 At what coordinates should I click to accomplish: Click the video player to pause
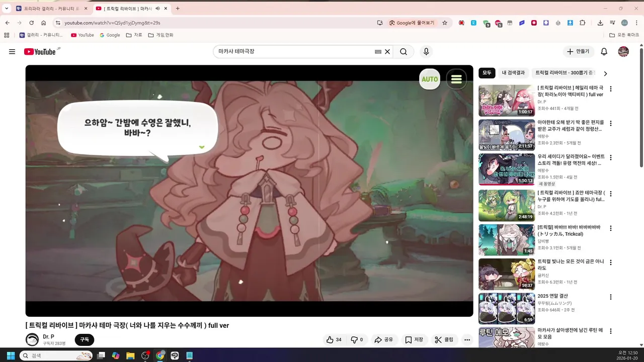point(249,191)
